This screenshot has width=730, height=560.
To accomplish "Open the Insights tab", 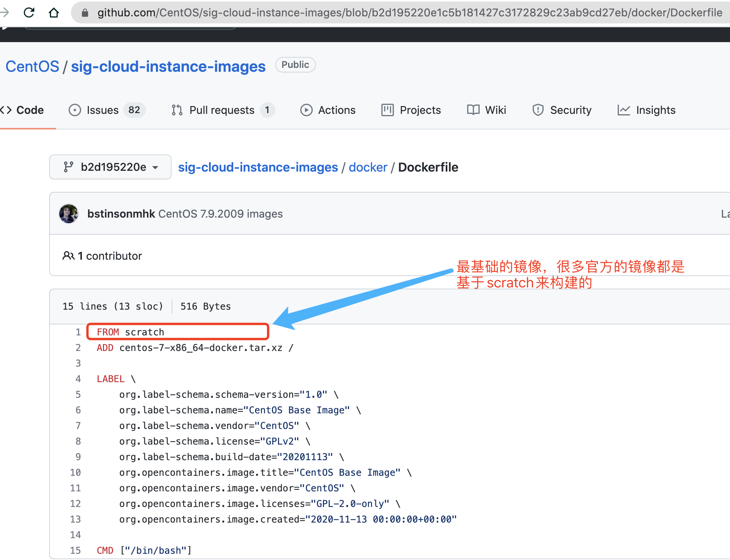I will click(x=646, y=110).
